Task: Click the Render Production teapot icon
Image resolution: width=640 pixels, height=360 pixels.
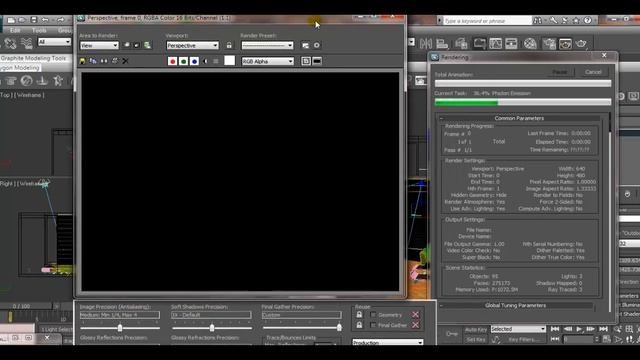Action: pos(581,43)
